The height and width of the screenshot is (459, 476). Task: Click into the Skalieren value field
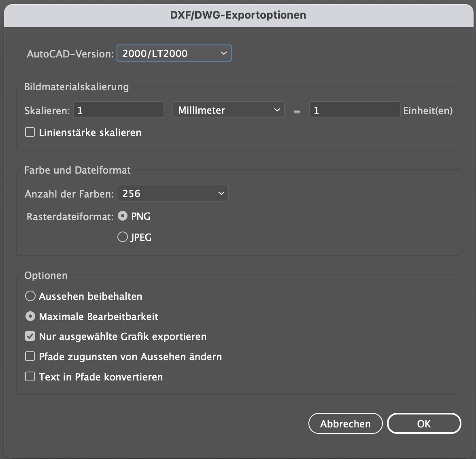(118, 110)
